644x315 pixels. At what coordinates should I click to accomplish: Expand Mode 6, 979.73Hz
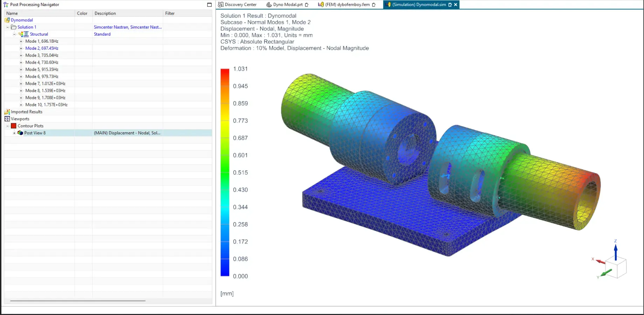pyautogui.click(x=21, y=77)
